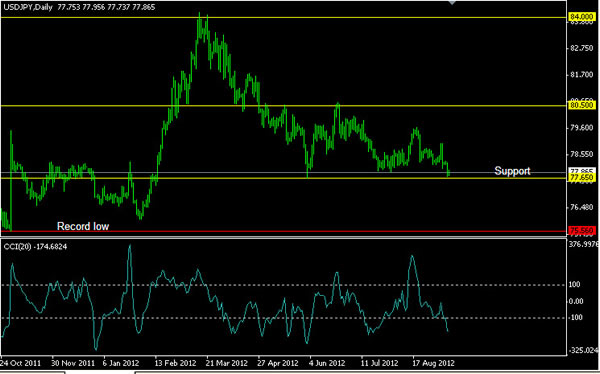Click the 21 Mar 2012 date label

[227, 363]
